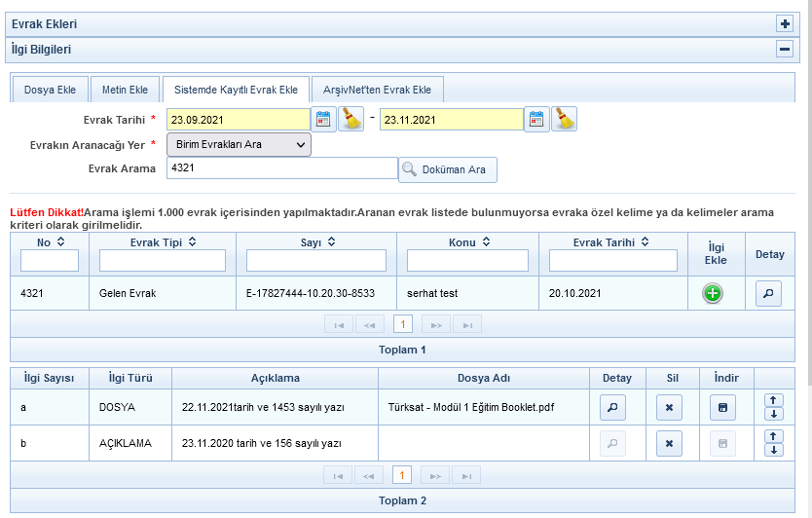The width and height of the screenshot is (812, 518).
Task: Click the Evrak Arama text field
Action: click(281, 168)
